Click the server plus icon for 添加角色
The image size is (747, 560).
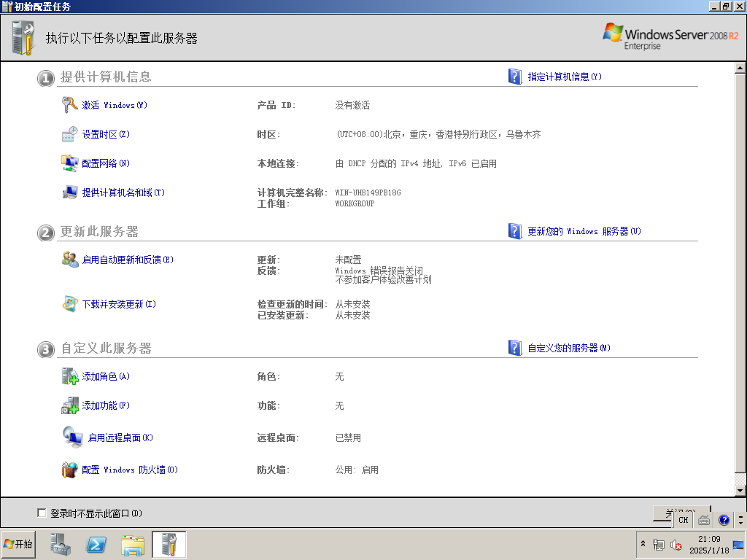(70, 376)
